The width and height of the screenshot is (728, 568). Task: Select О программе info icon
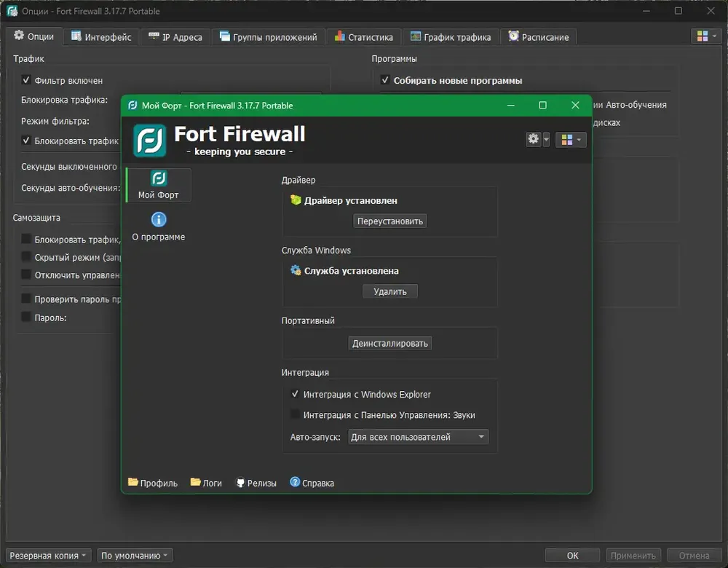coord(159,219)
